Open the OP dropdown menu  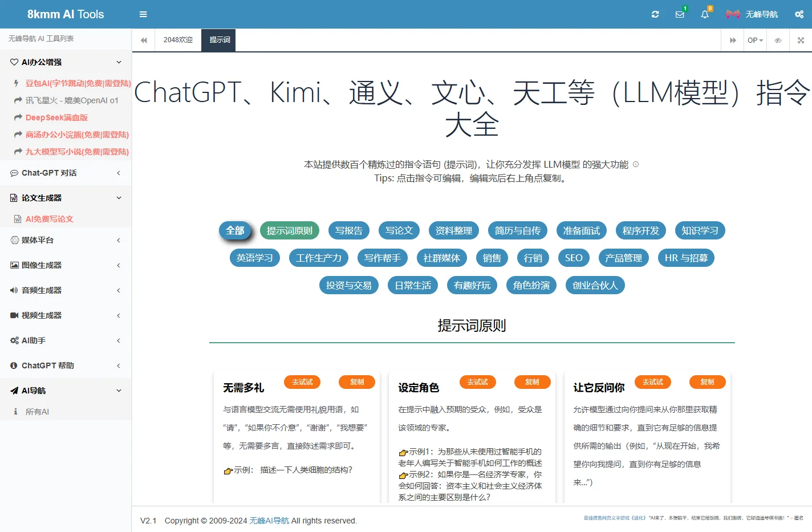tap(755, 40)
